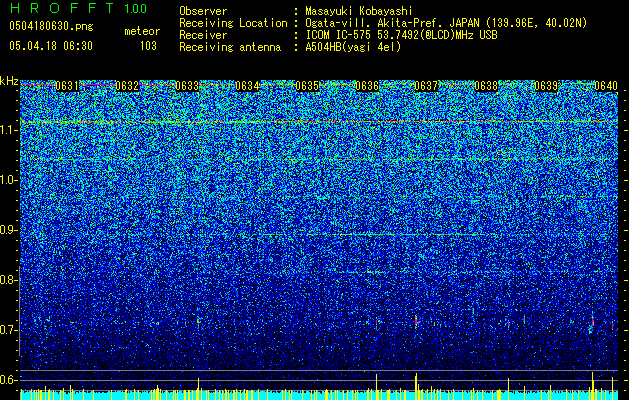Click the 1.0 frequency axis label
The image size is (629, 400).
pos(9,180)
